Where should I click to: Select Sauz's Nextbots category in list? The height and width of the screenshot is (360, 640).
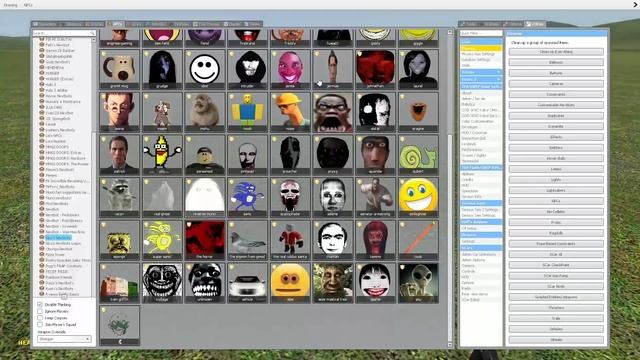(x=58, y=237)
